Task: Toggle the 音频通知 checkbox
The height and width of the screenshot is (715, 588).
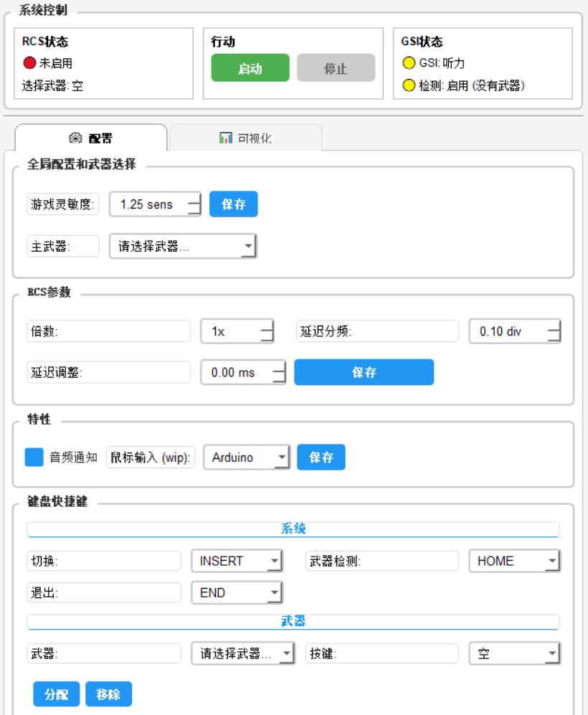Action: pos(34,458)
